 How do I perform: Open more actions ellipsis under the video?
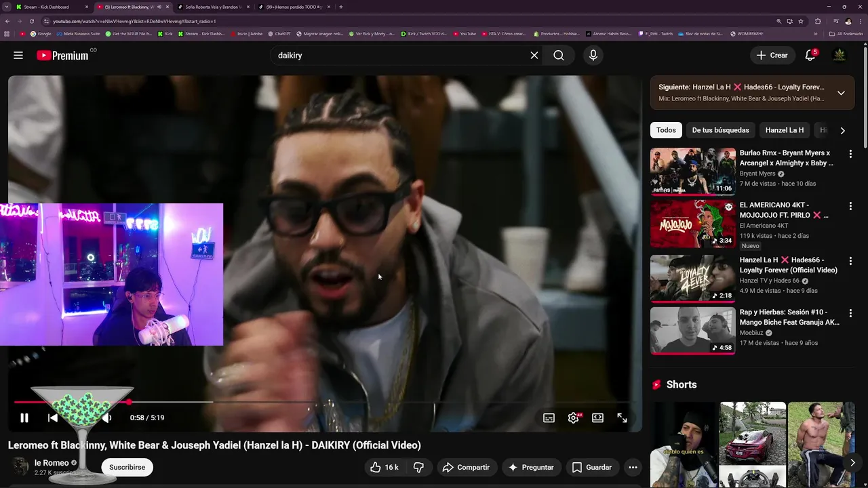pos(633,468)
